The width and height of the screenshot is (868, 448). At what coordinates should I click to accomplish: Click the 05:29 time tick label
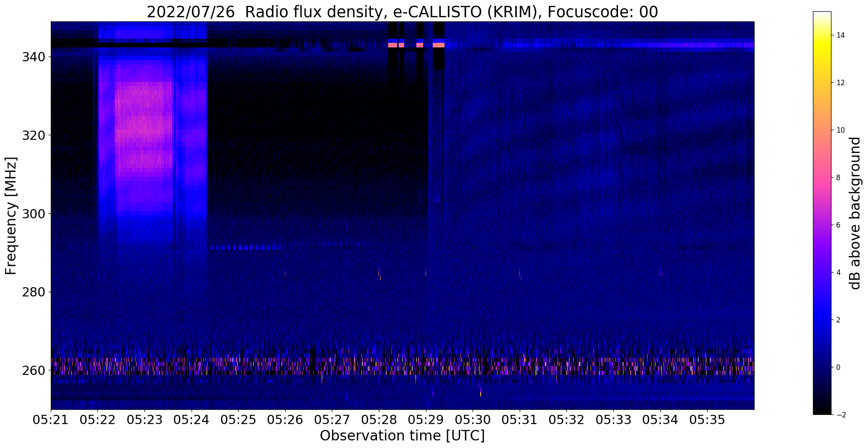[x=426, y=420]
